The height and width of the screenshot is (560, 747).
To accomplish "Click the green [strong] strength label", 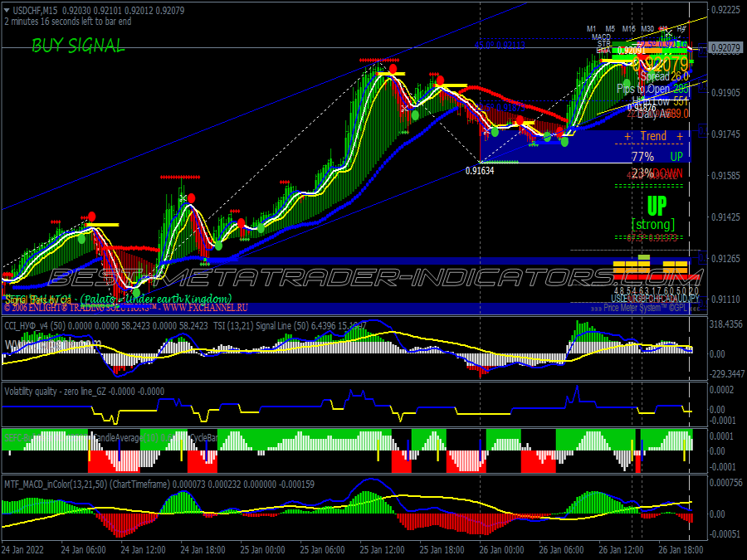I will click(x=653, y=224).
